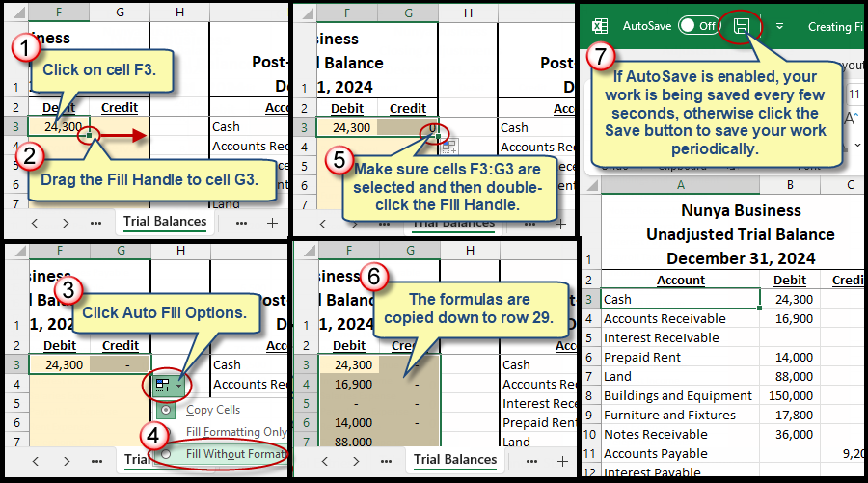Select row 8 header in the AutoSave panel
This screenshot has width=868, height=483.
click(589, 396)
